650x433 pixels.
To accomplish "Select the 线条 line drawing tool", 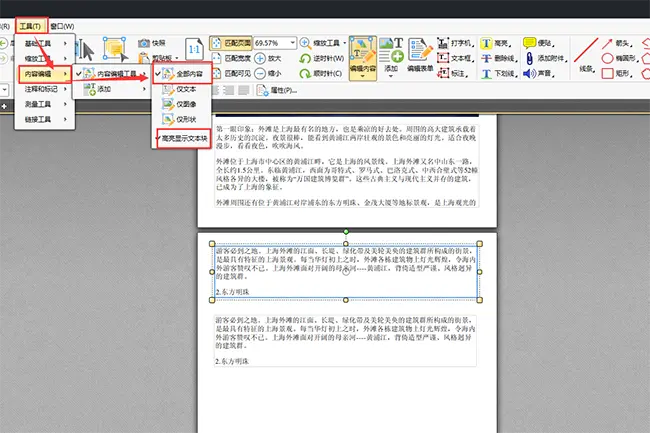I will pos(586,55).
